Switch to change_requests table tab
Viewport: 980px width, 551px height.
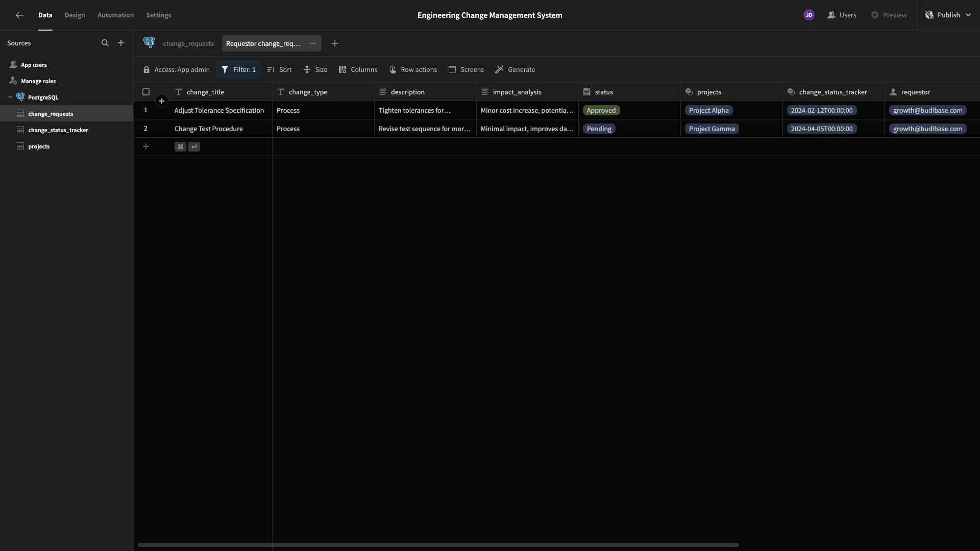188,44
